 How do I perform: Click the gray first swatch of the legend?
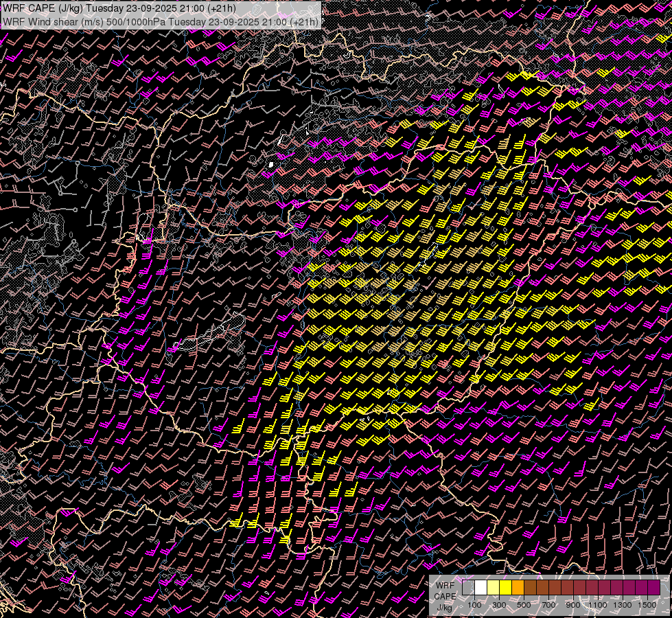[x=469, y=588]
